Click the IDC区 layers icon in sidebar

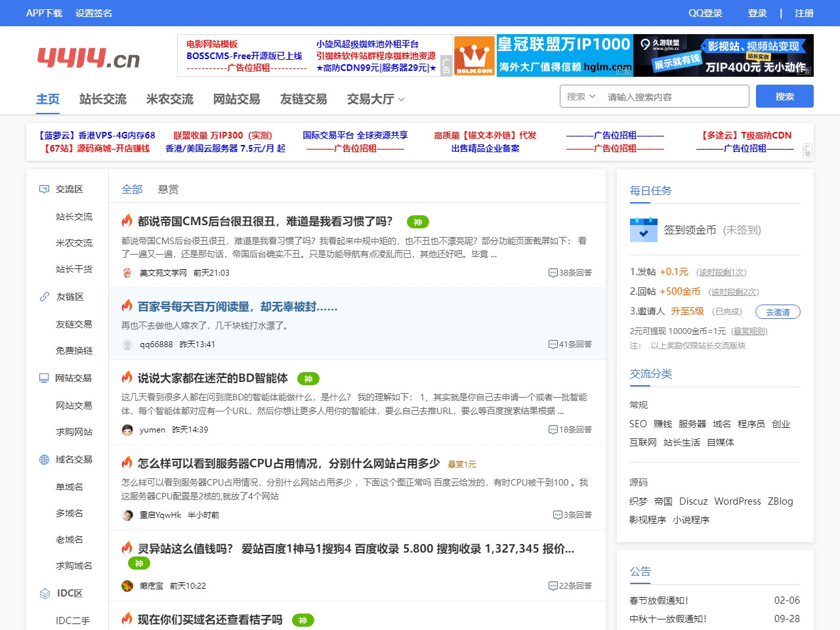(x=45, y=593)
